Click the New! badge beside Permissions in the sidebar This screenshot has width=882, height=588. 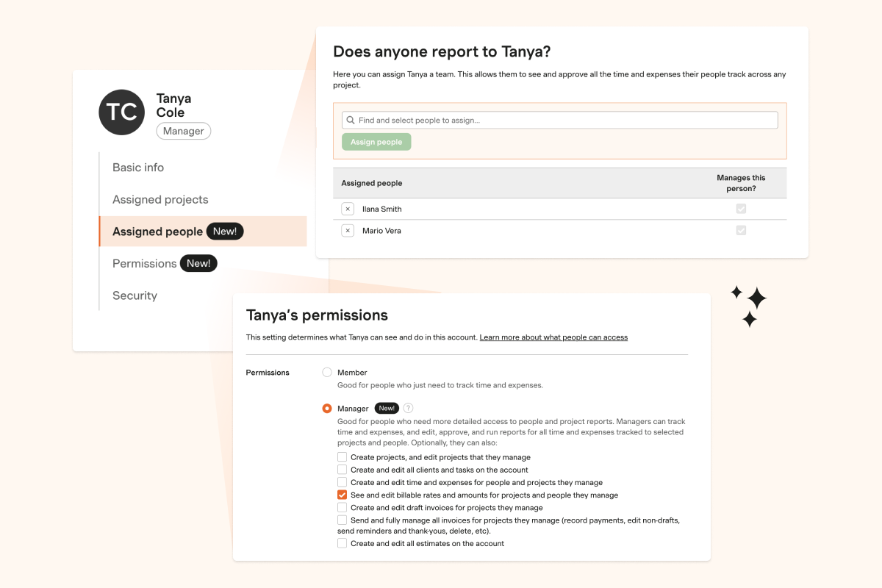(198, 263)
